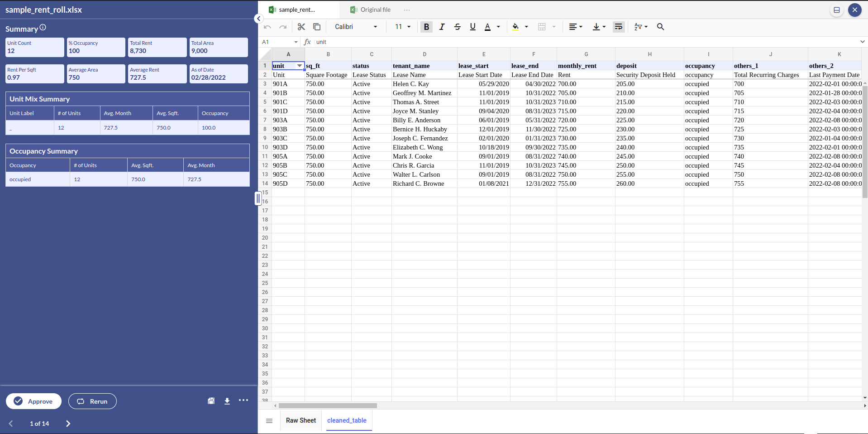The image size is (868, 434).
Task: Toggle strikethrough formatting
Action: 458,27
